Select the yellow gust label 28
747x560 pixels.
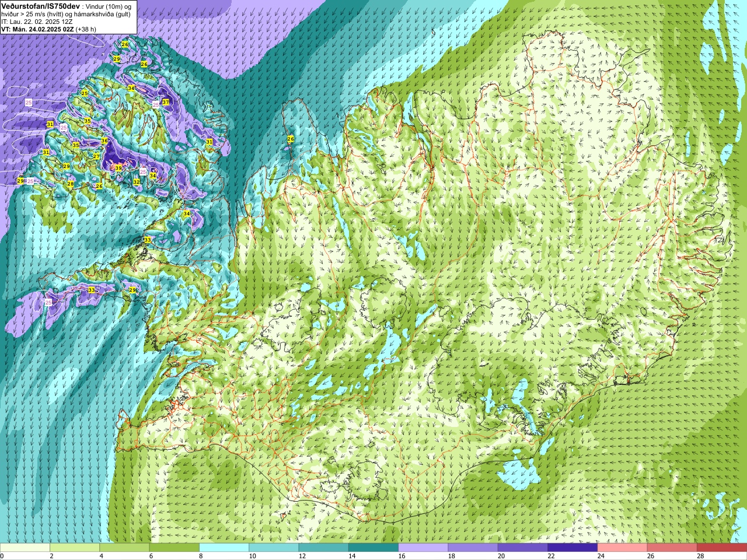coord(71,184)
